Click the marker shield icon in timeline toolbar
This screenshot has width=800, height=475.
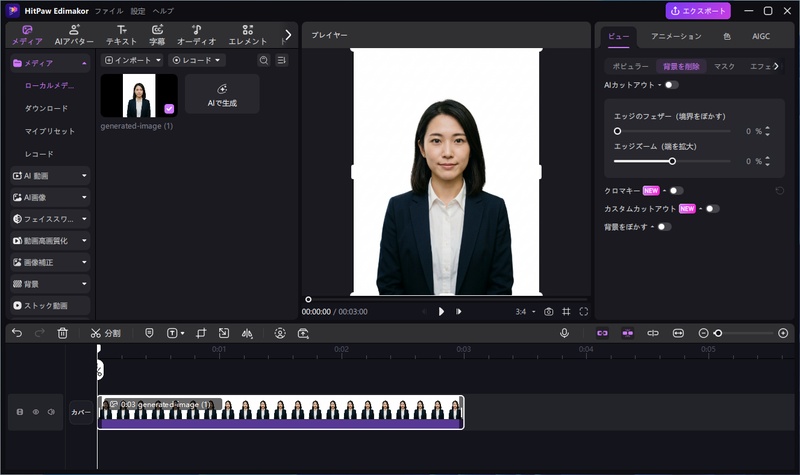pos(149,333)
